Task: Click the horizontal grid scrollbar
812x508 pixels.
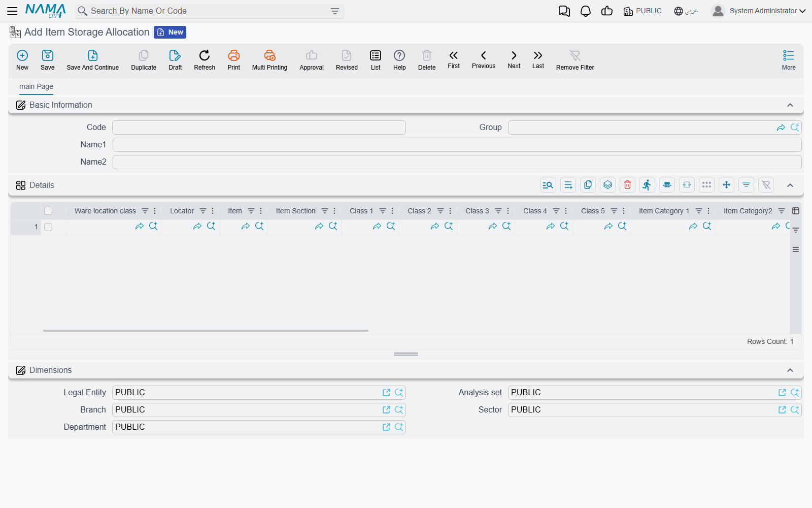Action: (x=206, y=331)
